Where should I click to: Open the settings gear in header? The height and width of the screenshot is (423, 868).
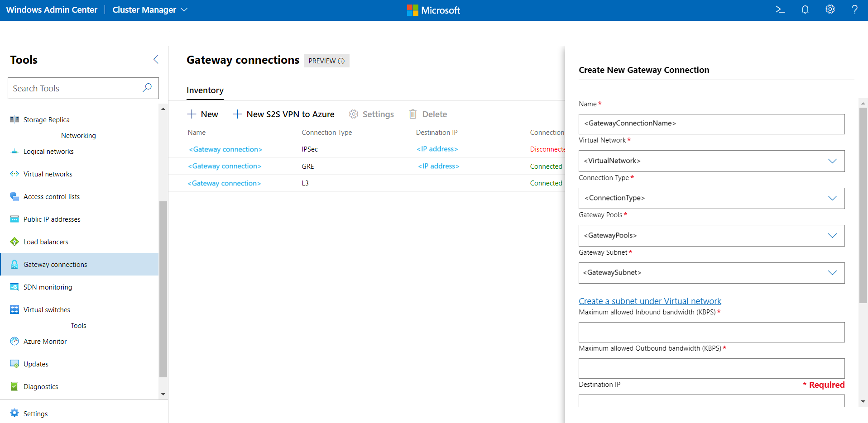pyautogui.click(x=830, y=10)
